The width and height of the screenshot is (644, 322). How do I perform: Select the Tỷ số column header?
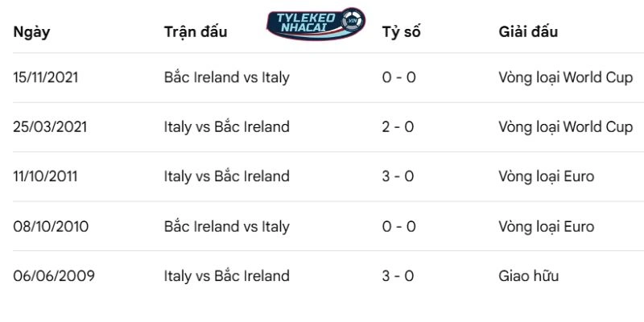[x=401, y=32]
